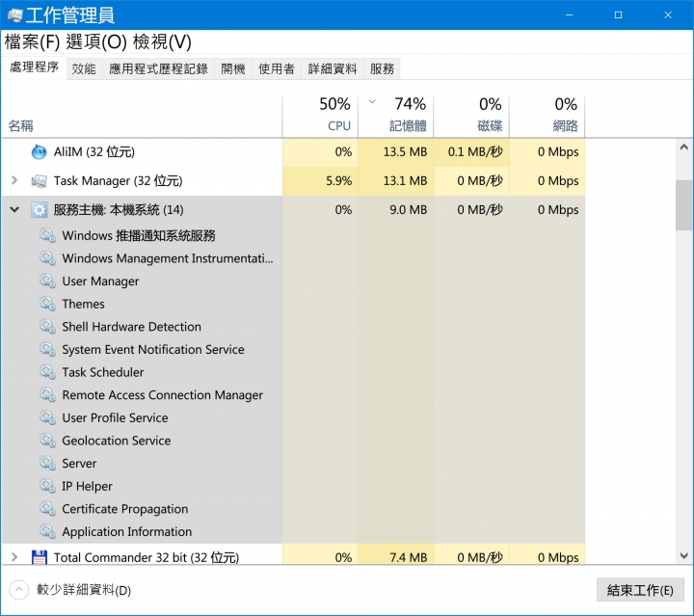Switch to the 詳細資料 tab
The height and width of the screenshot is (616, 694).
tap(333, 69)
